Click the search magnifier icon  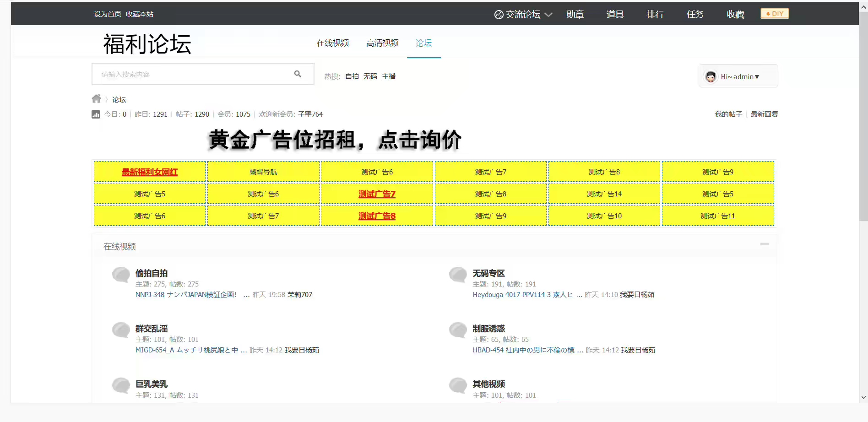tap(298, 74)
